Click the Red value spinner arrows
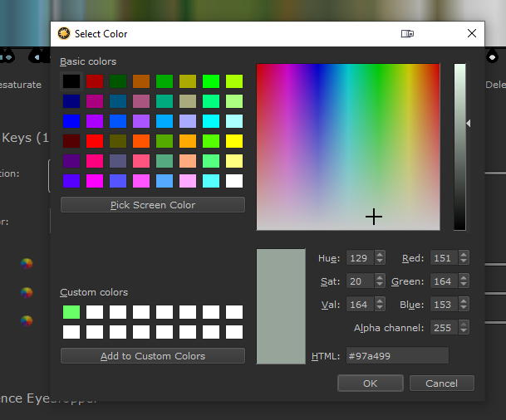 464,258
